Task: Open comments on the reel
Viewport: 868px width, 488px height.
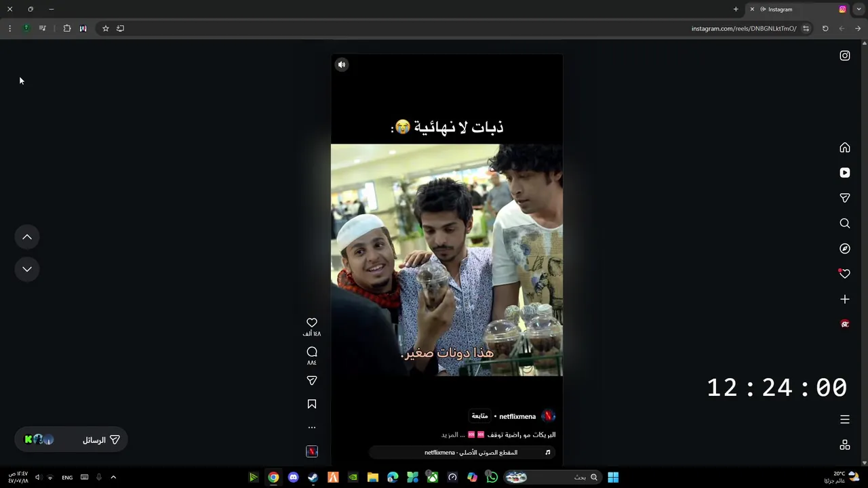Action: coord(312,352)
